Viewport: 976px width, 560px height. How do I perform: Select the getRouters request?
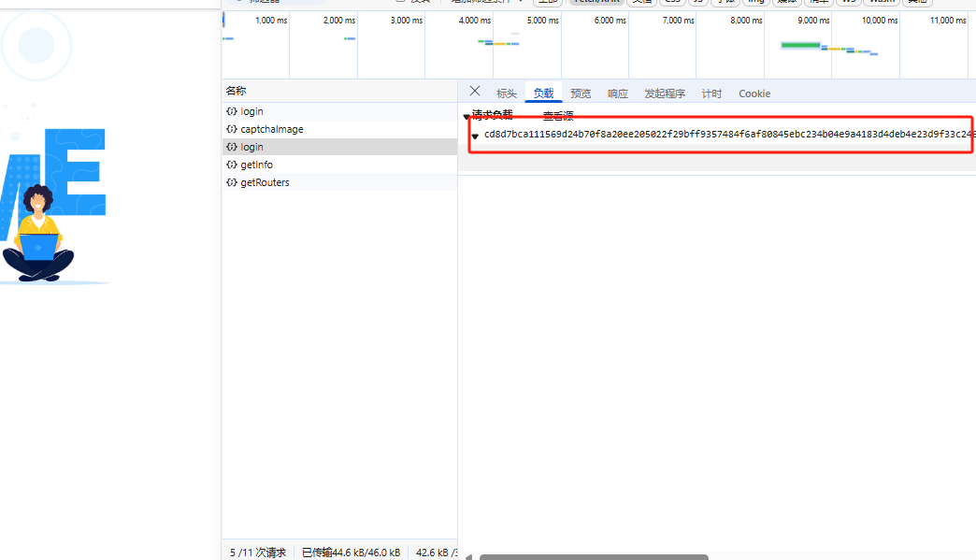[340, 182]
